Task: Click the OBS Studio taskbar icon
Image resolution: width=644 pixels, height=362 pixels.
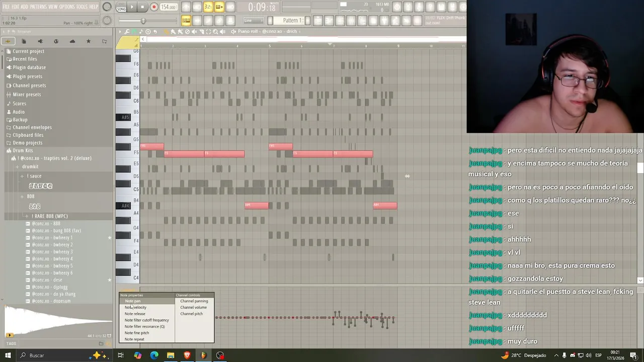Action: tap(220, 355)
